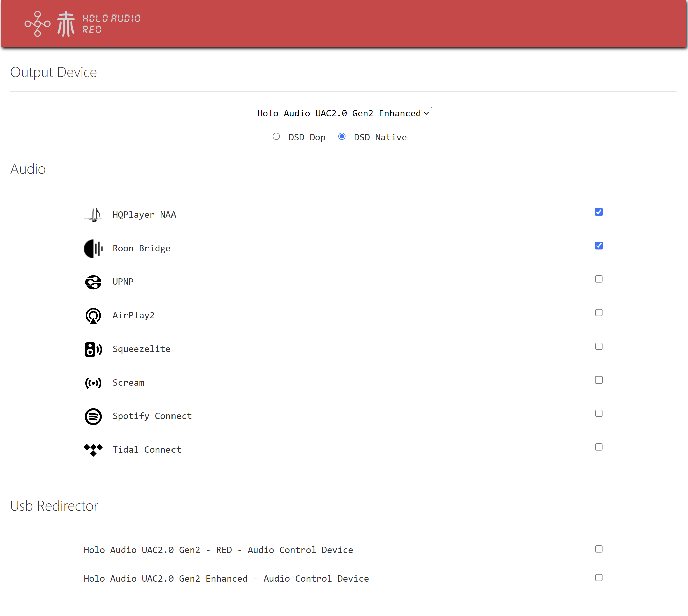Disable the HQPlayer NAA checkbox
Viewport: 688px width, 616px height.
tap(598, 212)
